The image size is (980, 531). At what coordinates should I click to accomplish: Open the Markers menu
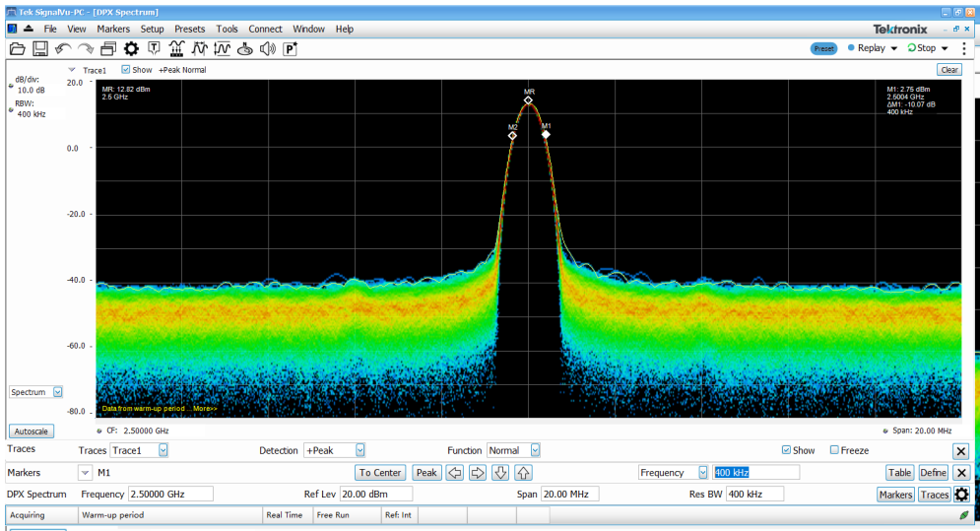pos(113,29)
